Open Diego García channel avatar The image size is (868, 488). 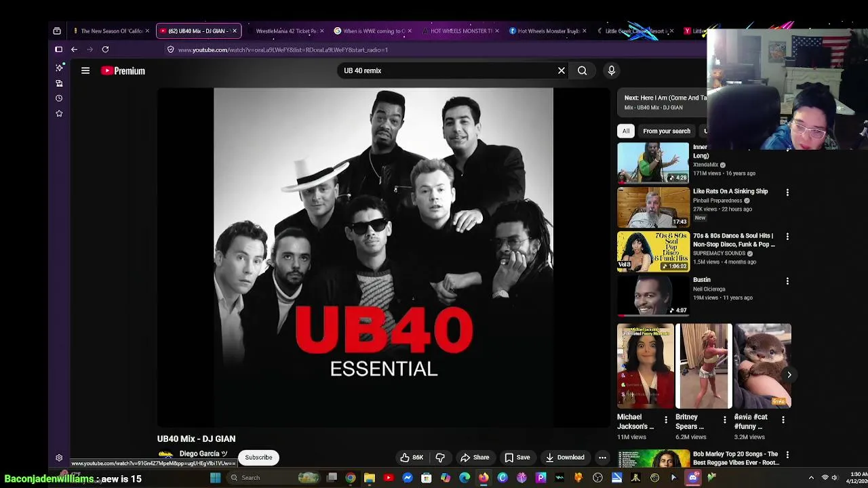tap(165, 455)
